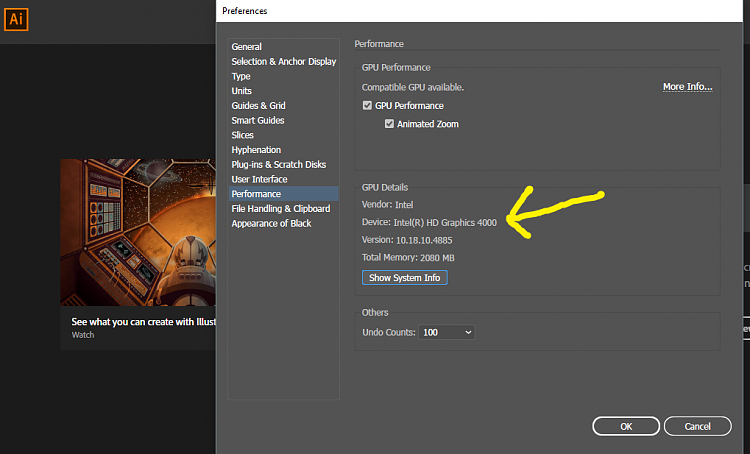Click the 'Device: Intel(R) HD Graphics 4000' text
This screenshot has height=454, width=750.
(429, 222)
